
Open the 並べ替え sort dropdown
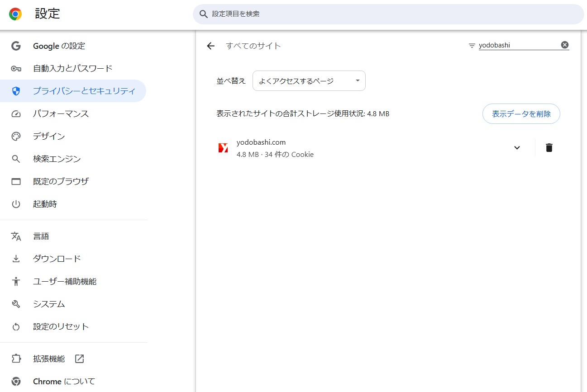tap(309, 81)
